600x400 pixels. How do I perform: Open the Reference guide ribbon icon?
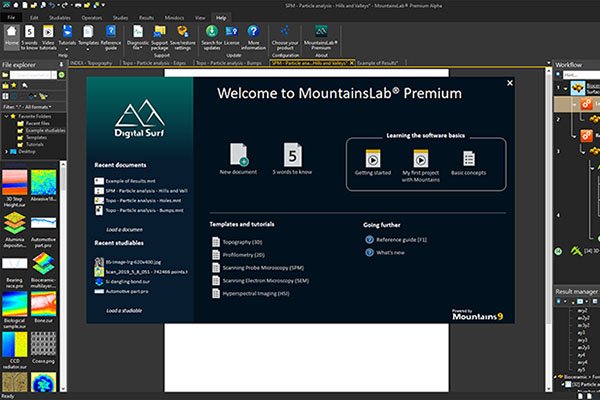pos(111,37)
